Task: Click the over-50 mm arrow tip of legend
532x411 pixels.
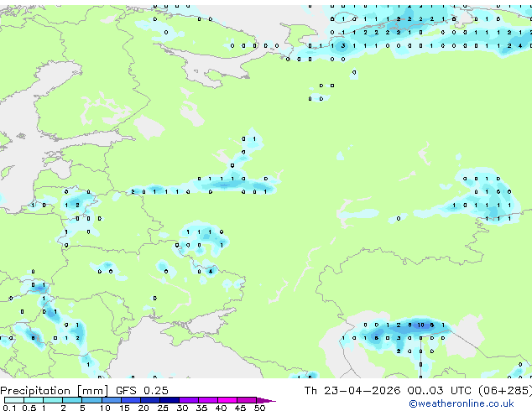Action: (x=266, y=400)
